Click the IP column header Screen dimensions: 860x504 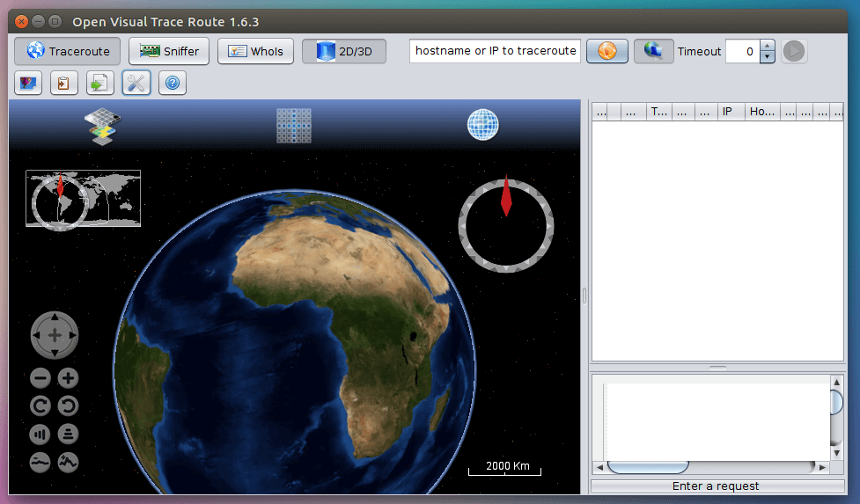(x=730, y=112)
